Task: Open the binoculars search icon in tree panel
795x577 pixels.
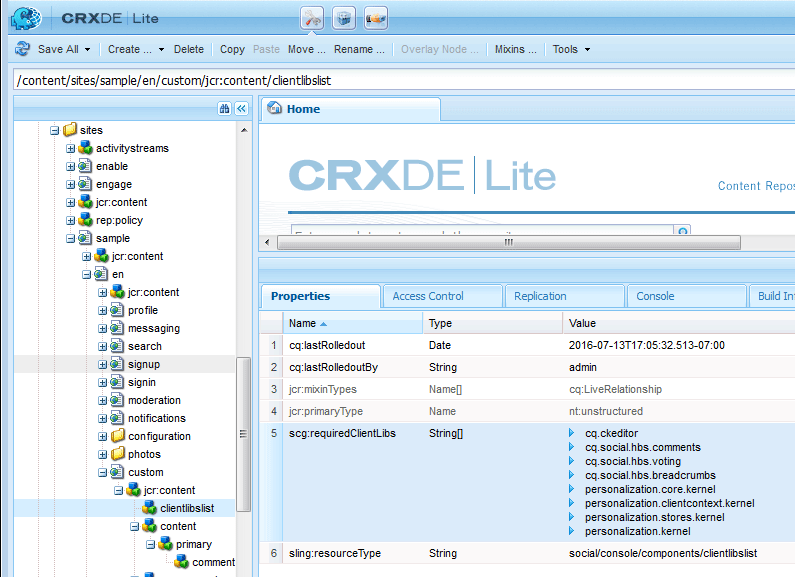Action: (225, 109)
